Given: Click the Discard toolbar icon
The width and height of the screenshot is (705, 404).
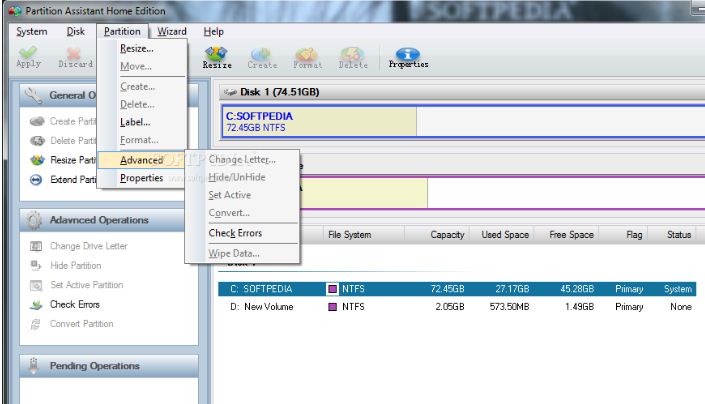Looking at the screenshot, I should pos(74,53).
